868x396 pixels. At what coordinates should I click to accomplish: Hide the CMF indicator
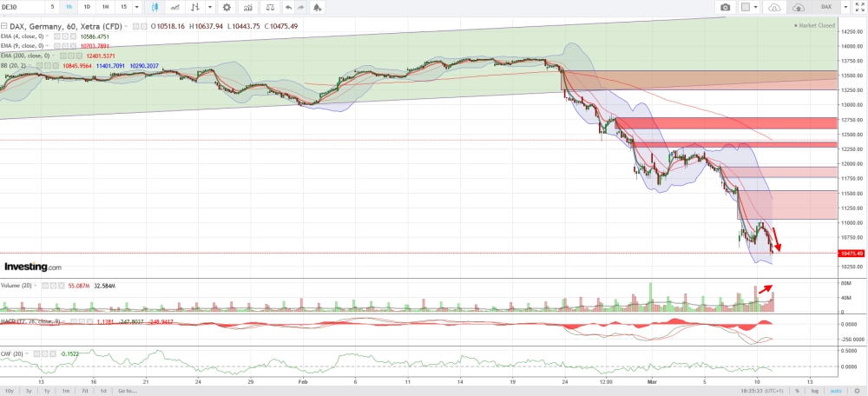click(36, 354)
